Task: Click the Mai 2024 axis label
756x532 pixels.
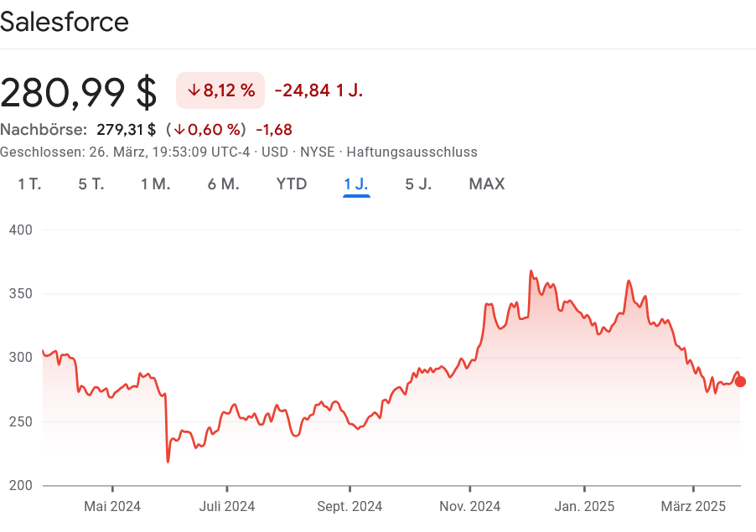Action: pyautogui.click(x=112, y=506)
